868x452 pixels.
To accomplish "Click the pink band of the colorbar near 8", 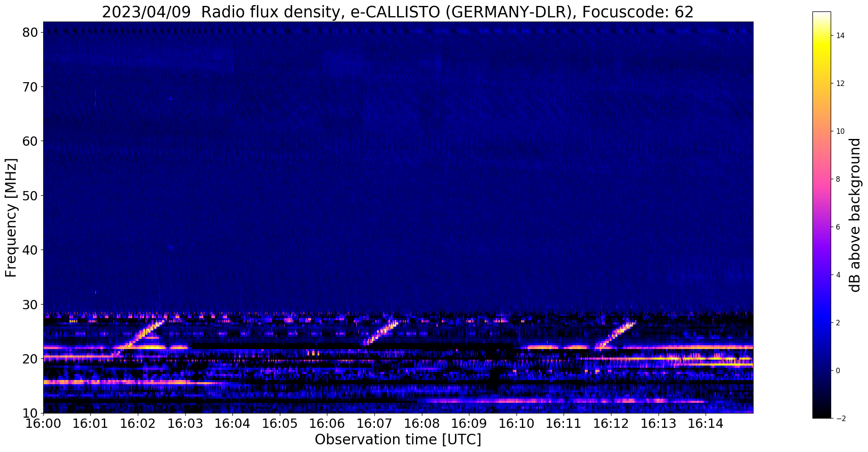I will click(x=821, y=179).
